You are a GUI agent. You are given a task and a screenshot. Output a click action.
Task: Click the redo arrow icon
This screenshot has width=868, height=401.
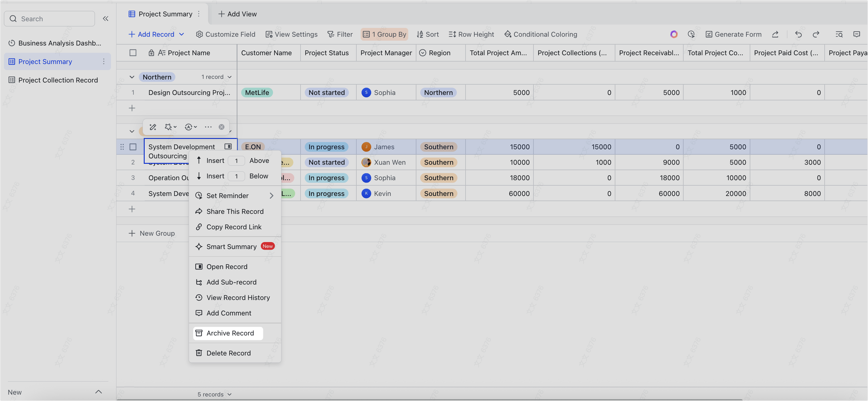(x=816, y=34)
